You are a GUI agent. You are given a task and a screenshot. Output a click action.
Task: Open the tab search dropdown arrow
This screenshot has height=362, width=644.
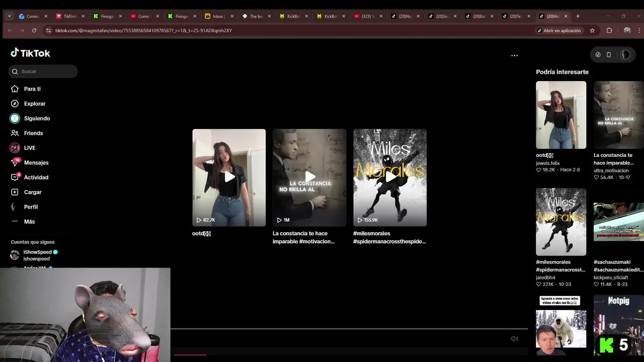[x=9, y=16]
